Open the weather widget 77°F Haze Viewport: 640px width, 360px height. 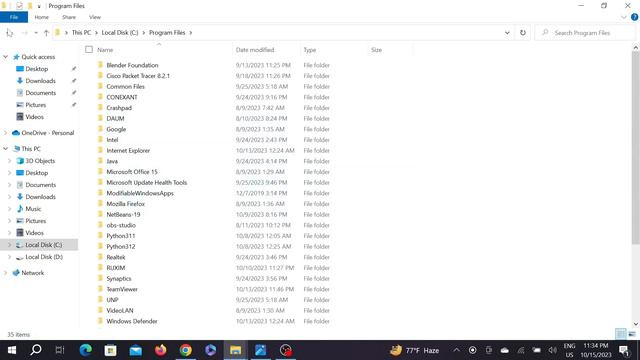click(x=415, y=350)
